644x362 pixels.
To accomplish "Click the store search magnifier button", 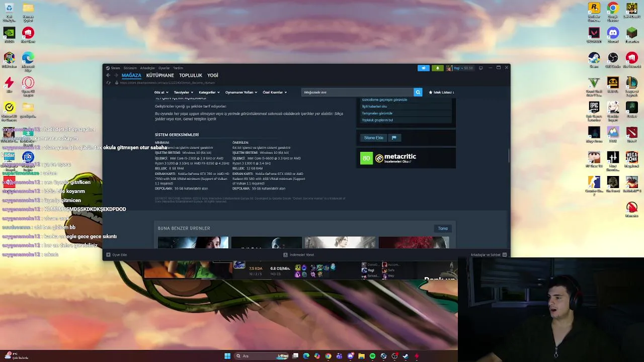I will pyautogui.click(x=418, y=92).
